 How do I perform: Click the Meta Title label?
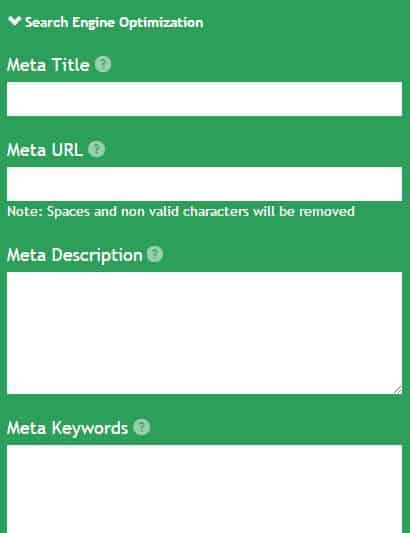48,65
